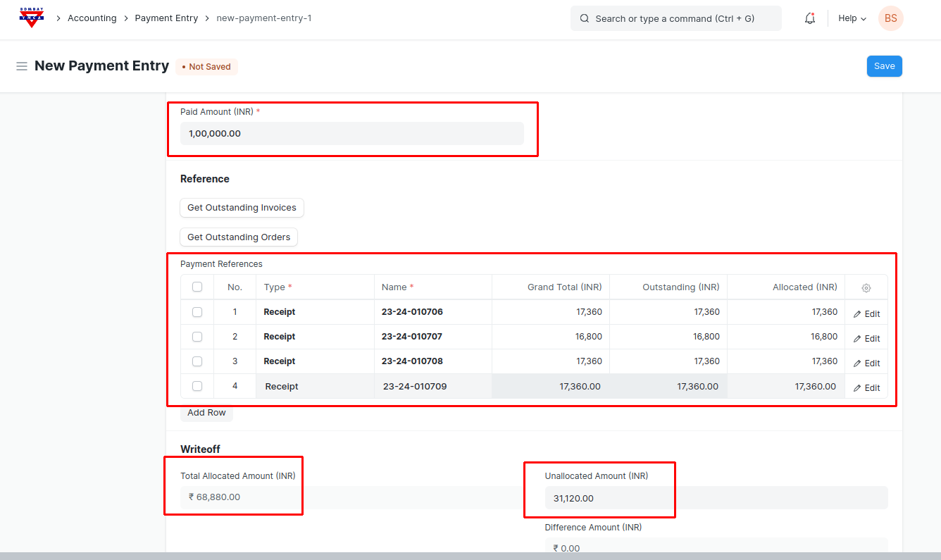The width and height of the screenshot is (941, 560).
Task: Tick the checkbox for receipt 23-24-010706
Action: (x=197, y=312)
